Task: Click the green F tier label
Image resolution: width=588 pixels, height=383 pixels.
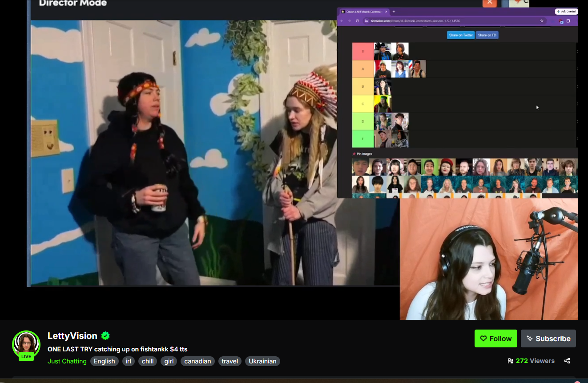Action: 363,139
